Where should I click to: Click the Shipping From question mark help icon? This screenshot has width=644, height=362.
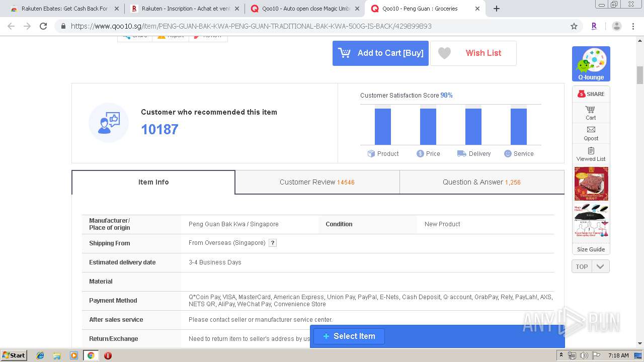[x=273, y=243]
